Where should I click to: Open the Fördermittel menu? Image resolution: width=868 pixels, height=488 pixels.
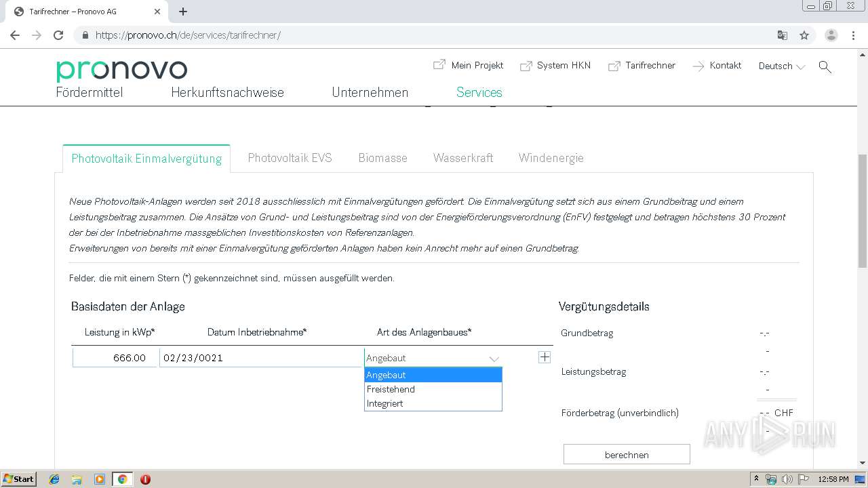[90, 93]
